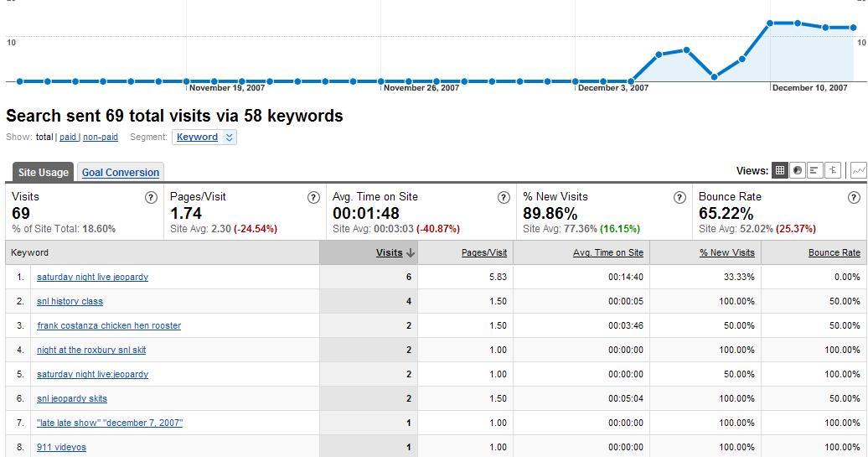Open 'snl history class' keyword link

[70, 301]
